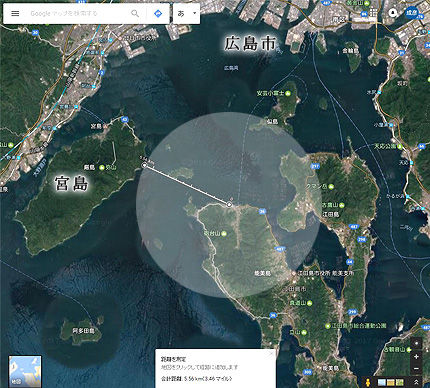430x388 pixels.
Task: Zoom in with the plus button
Action: pos(416,357)
